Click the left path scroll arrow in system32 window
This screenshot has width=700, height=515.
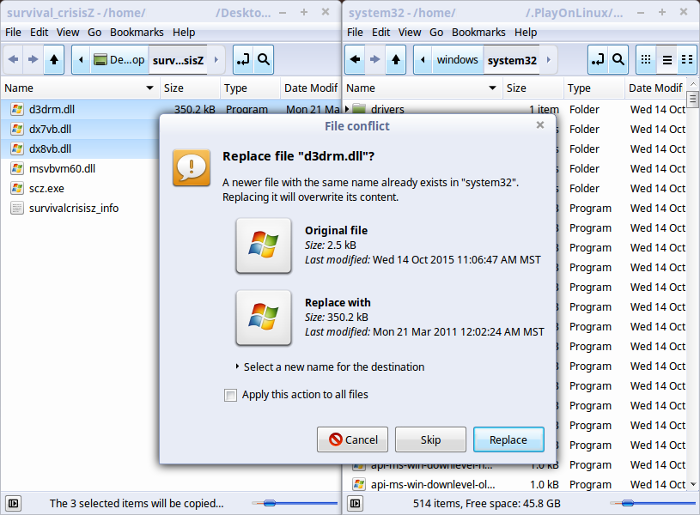click(423, 59)
